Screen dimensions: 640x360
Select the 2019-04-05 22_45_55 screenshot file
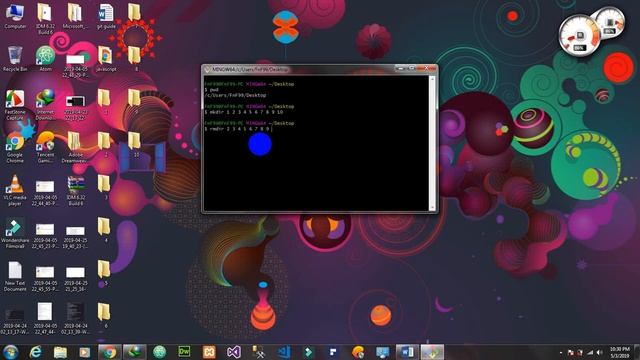[x=45, y=278]
